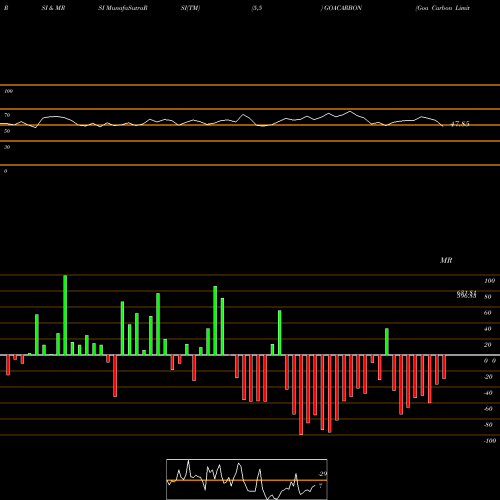Click the 70 level label on RSI axis
The height and width of the screenshot is (500, 500).
pos(7,115)
